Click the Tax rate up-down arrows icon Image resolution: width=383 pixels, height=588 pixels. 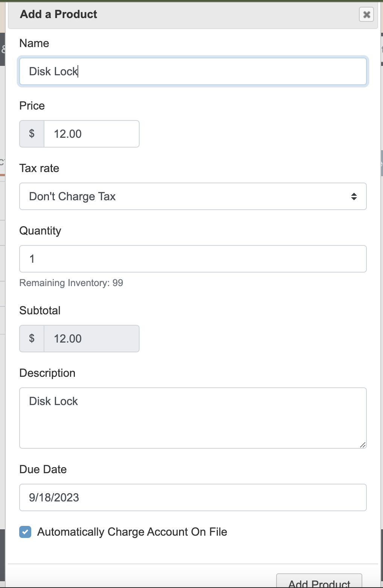354,197
